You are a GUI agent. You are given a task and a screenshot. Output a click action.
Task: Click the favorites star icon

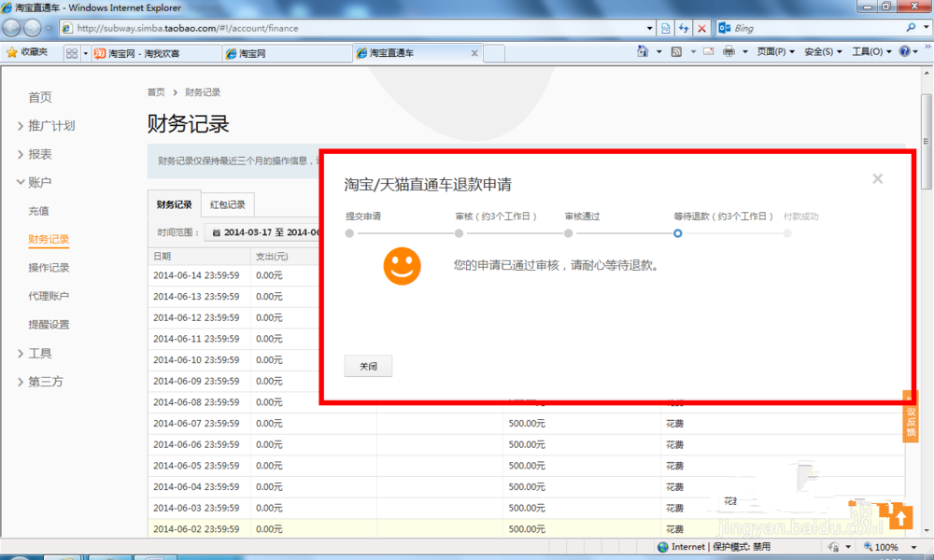[x=11, y=52]
